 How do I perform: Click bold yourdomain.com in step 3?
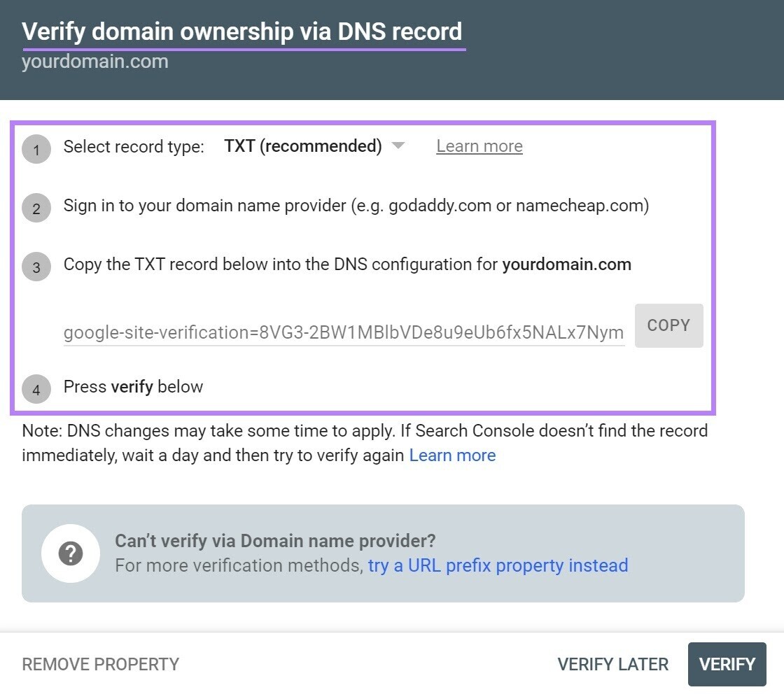(x=567, y=264)
